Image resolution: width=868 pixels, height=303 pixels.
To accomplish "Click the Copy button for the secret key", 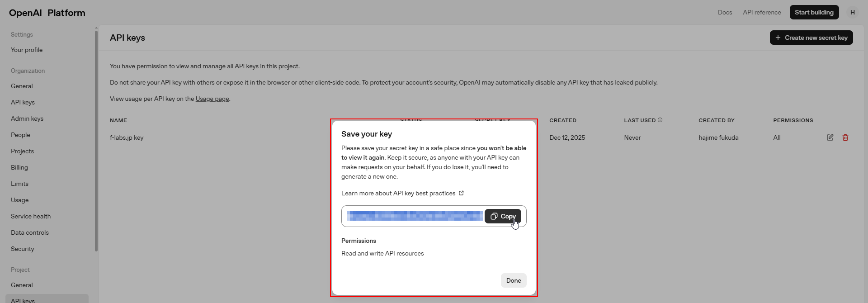I will coord(503,216).
